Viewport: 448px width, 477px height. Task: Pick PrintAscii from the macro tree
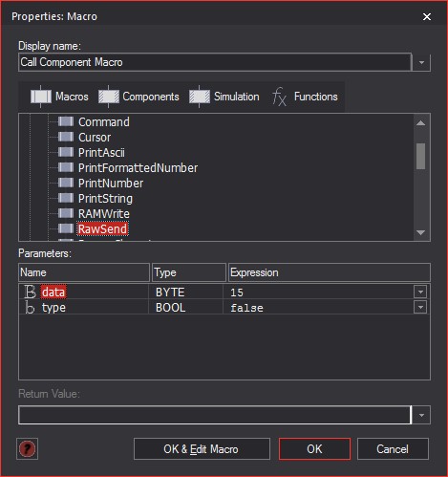[x=101, y=153]
